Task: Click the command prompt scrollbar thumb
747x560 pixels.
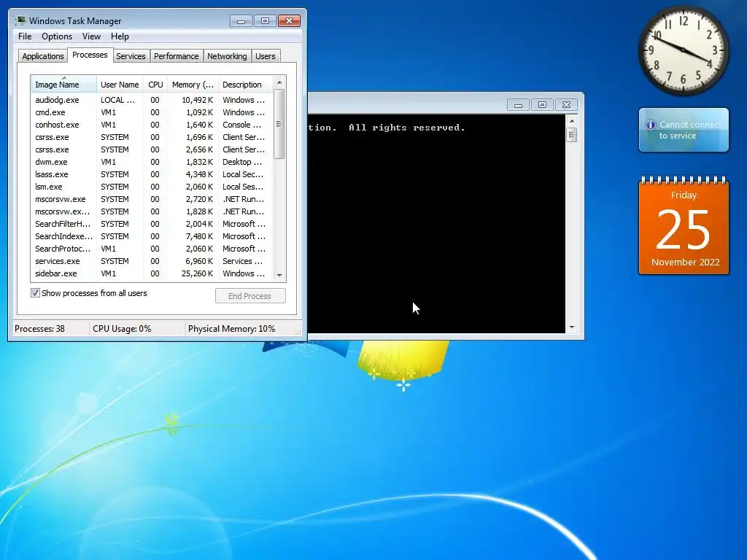Action: [x=572, y=135]
